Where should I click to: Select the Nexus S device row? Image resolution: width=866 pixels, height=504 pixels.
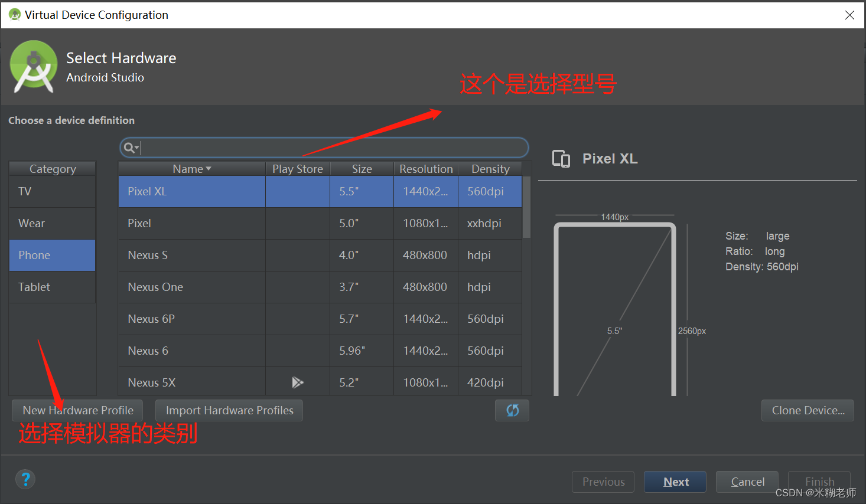point(320,255)
